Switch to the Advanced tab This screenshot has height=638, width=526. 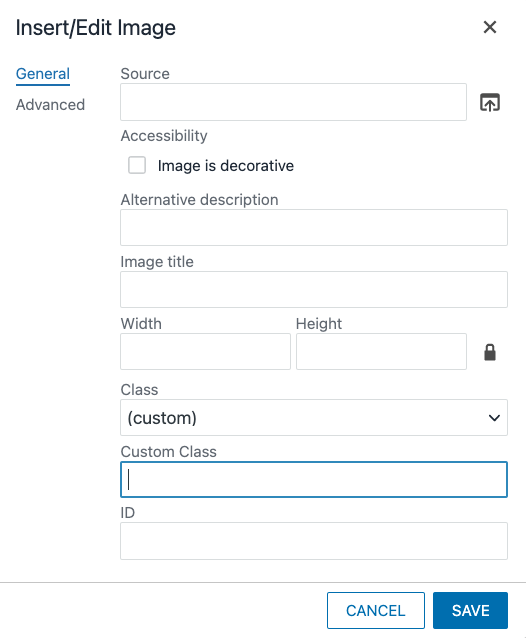50,105
